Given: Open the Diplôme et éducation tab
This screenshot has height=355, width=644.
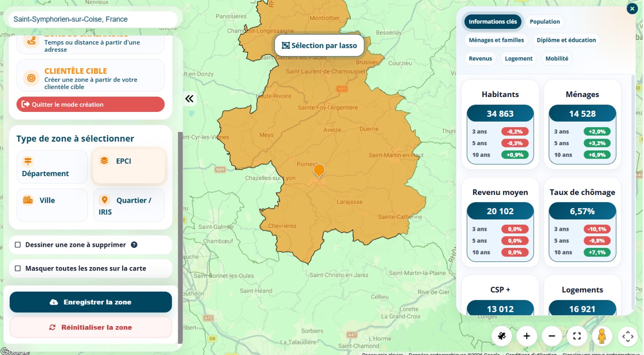Looking at the screenshot, I should (x=566, y=40).
